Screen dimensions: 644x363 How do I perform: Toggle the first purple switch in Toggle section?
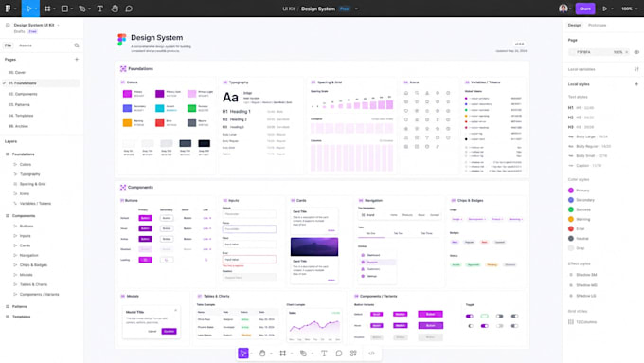[x=470, y=317]
